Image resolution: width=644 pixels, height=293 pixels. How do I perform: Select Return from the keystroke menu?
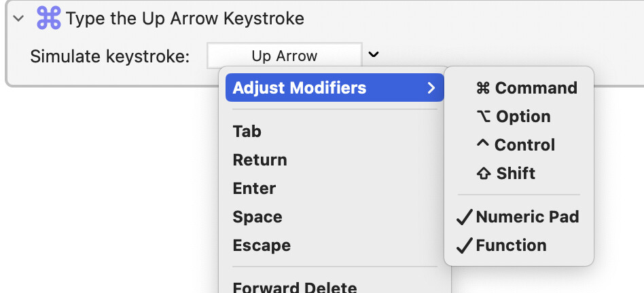tap(260, 160)
